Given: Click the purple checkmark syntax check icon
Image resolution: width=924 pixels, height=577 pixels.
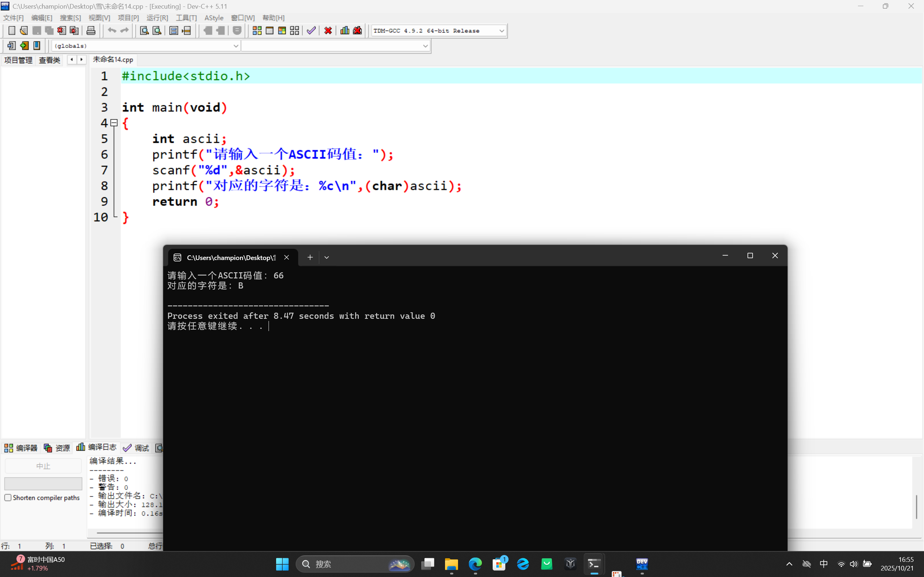Looking at the screenshot, I should pyautogui.click(x=311, y=31).
